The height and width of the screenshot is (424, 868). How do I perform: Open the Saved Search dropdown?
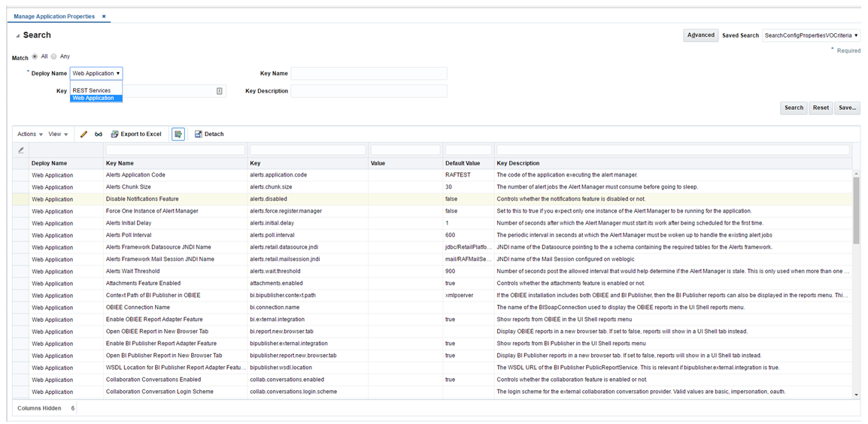(812, 35)
